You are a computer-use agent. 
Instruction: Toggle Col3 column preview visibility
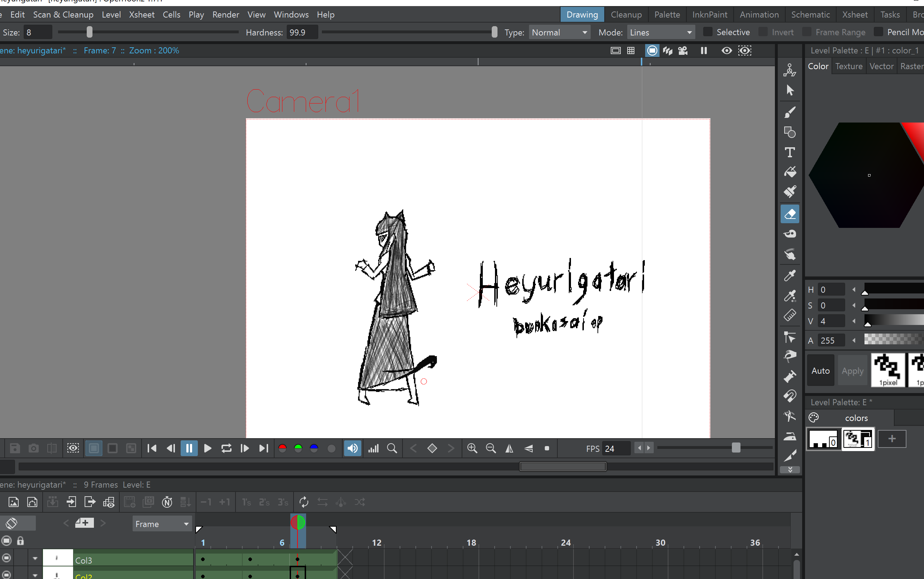click(x=6, y=558)
